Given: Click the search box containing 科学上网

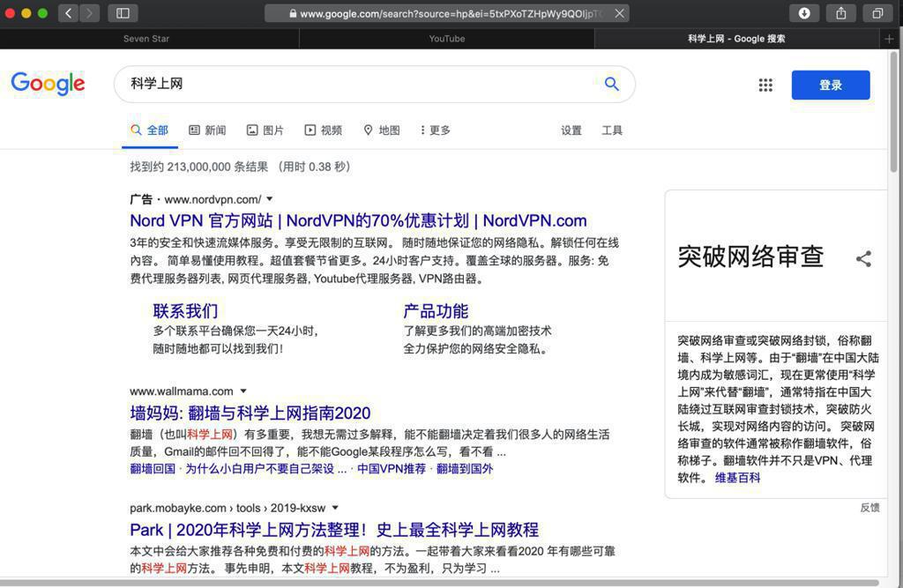Looking at the screenshot, I should click(374, 84).
